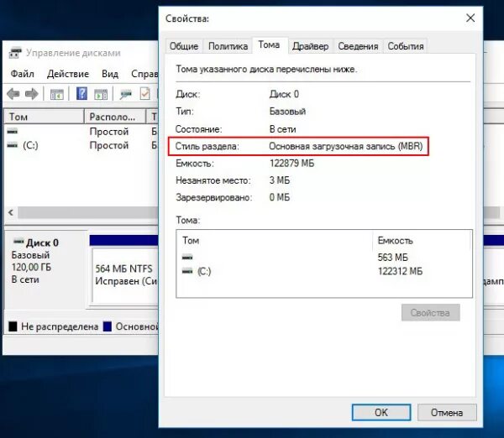Click the Forward arrow in Disk Management toolbar
This screenshot has height=438, width=504.
[32, 94]
